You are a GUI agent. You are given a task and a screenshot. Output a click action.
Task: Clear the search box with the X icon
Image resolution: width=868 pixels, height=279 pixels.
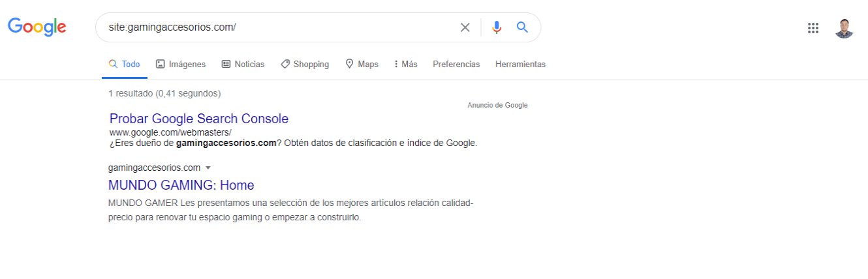465,27
